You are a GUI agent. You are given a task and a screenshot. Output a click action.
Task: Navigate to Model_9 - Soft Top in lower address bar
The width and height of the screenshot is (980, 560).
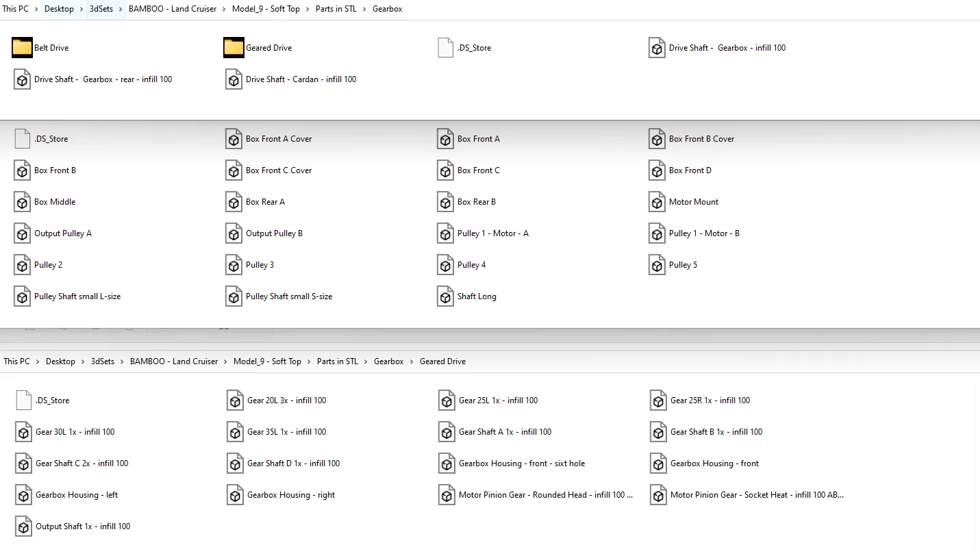pos(267,361)
